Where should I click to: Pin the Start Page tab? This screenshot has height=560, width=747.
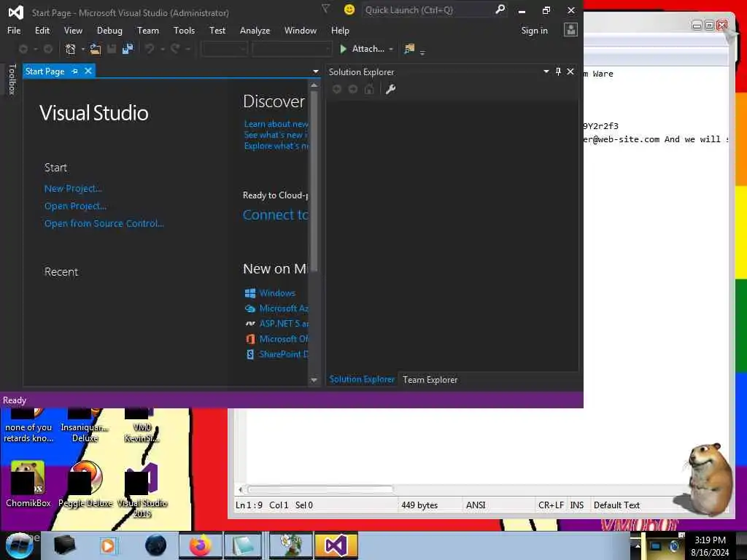tap(75, 71)
